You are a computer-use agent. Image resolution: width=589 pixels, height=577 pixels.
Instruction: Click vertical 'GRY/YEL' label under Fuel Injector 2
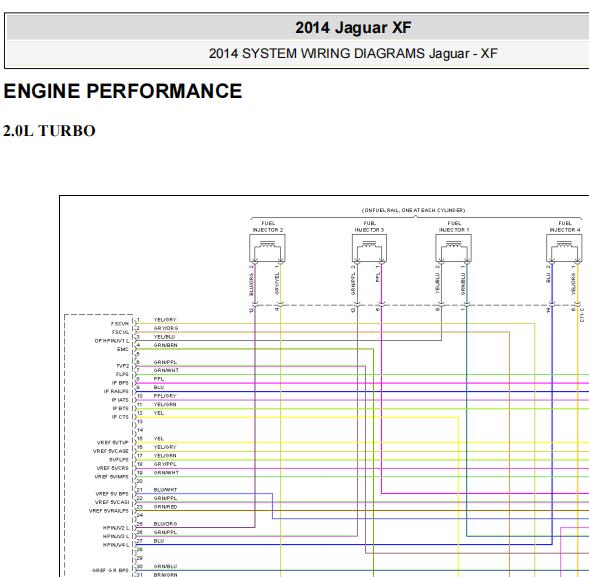tap(277, 284)
